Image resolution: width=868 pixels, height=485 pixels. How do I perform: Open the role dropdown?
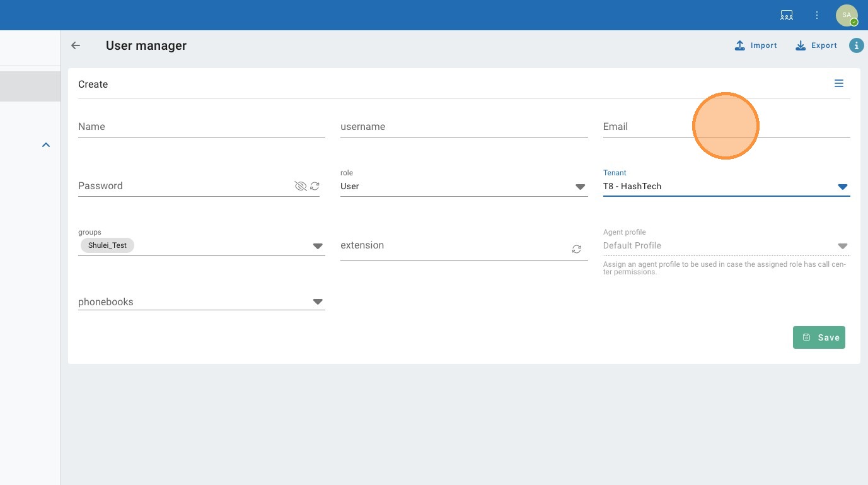(x=580, y=187)
